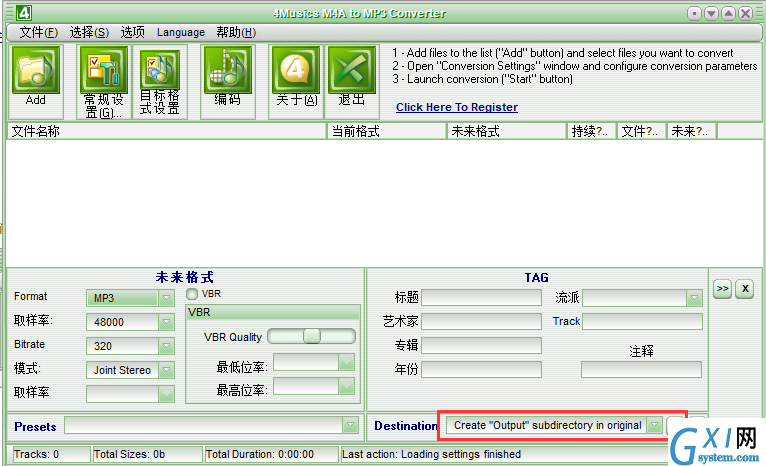Enable the VBR checkbox
This screenshot has width=766, height=466.
tap(192, 294)
